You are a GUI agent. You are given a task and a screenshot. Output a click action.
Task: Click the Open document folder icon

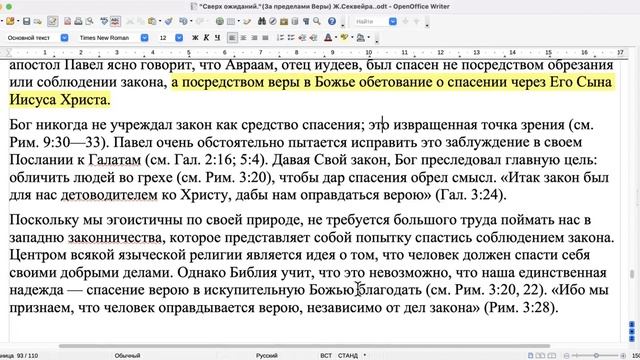click(x=10, y=21)
